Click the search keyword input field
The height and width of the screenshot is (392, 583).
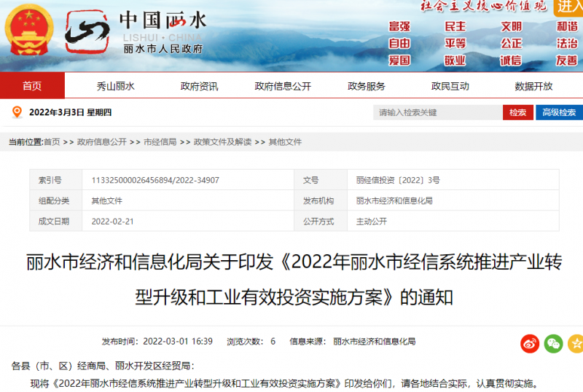point(437,113)
